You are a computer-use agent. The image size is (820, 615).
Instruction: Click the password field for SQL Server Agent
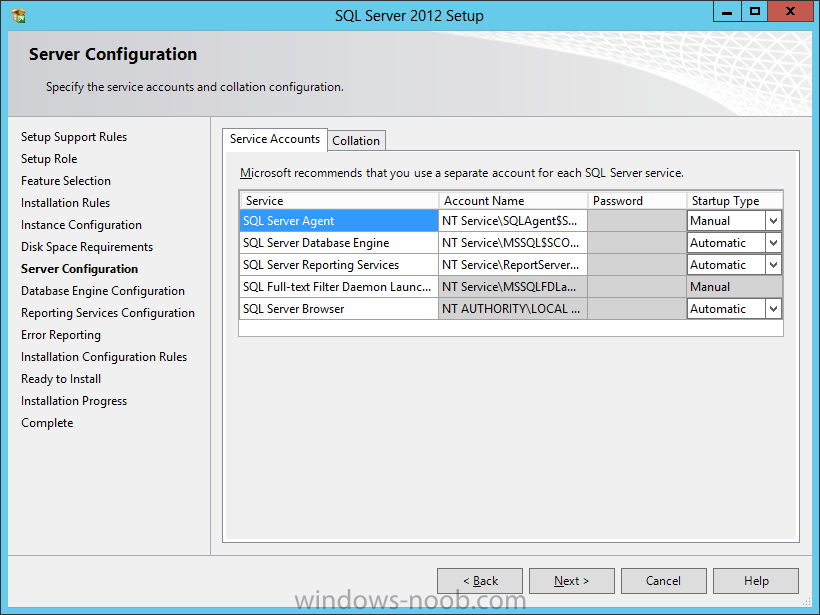coord(637,221)
